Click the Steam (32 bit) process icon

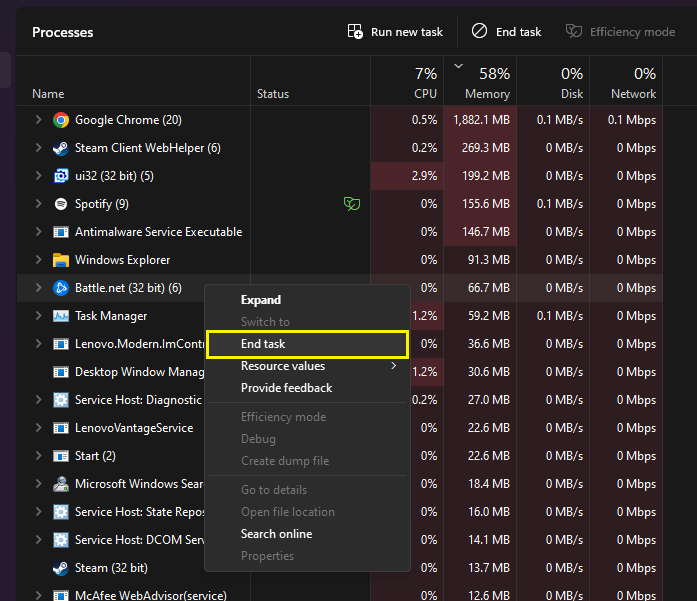(61, 568)
